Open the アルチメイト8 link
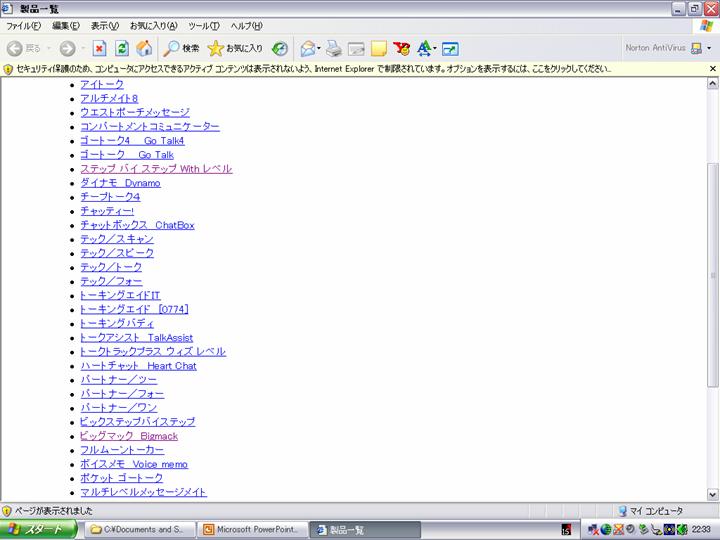The width and height of the screenshot is (720, 540). [109, 99]
